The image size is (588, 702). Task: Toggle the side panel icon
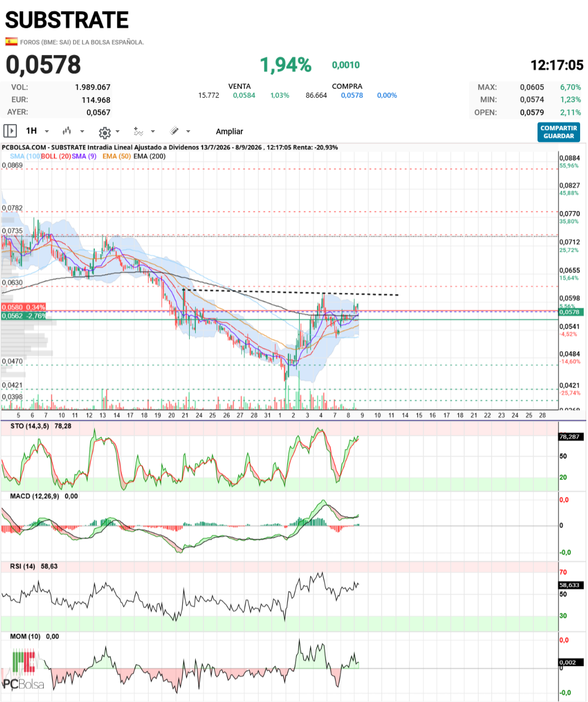pyautogui.click(x=10, y=131)
